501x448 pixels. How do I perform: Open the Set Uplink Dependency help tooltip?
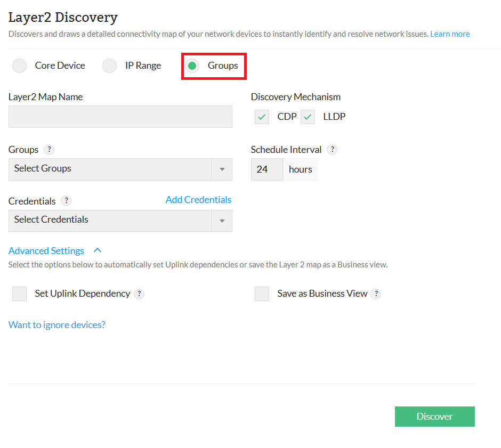tap(139, 294)
